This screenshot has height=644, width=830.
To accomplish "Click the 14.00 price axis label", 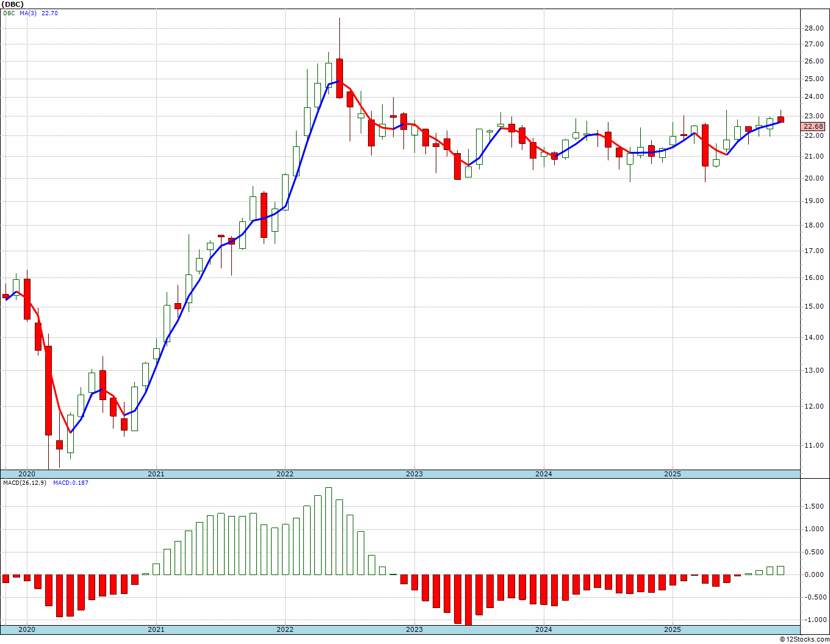I will click(814, 338).
